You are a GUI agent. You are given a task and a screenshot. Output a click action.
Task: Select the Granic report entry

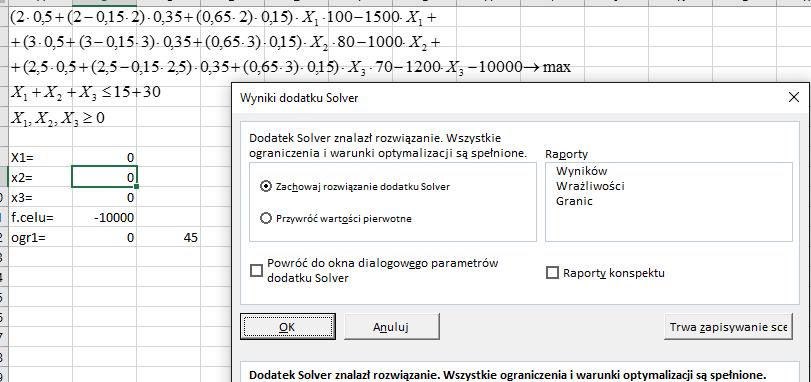(x=574, y=201)
